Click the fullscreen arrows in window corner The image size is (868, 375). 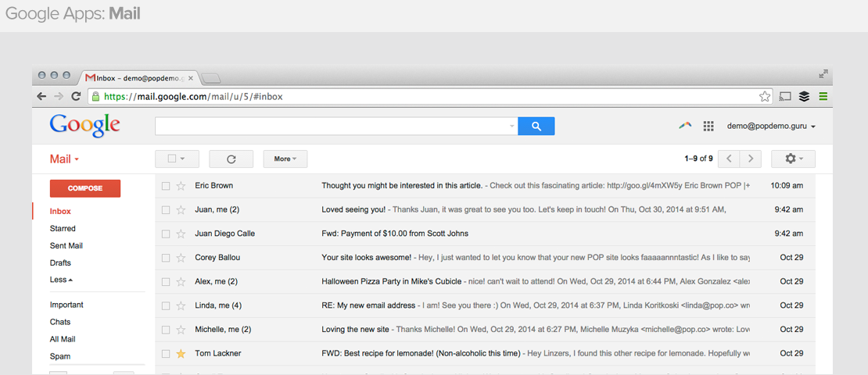coord(823,74)
